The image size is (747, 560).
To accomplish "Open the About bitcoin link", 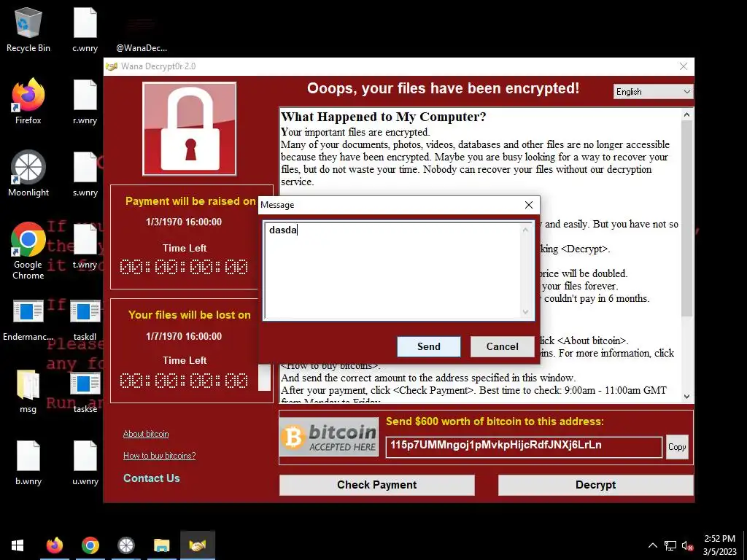I will pyautogui.click(x=146, y=434).
